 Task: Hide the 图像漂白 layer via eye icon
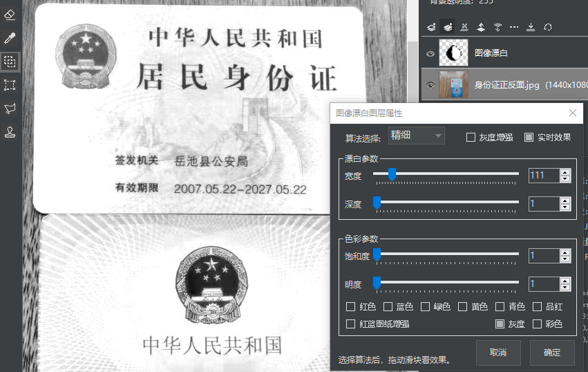click(x=430, y=54)
